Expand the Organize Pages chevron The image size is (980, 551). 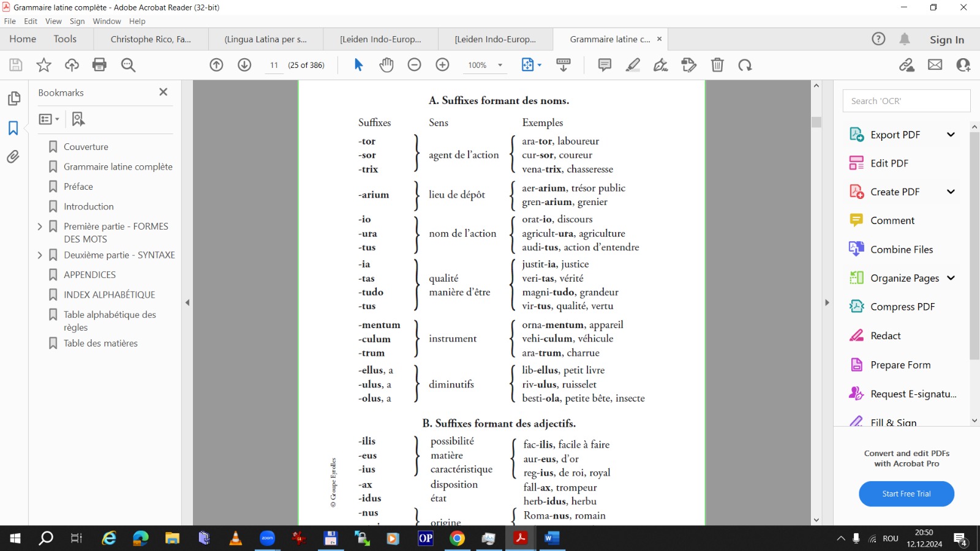pos(951,278)
